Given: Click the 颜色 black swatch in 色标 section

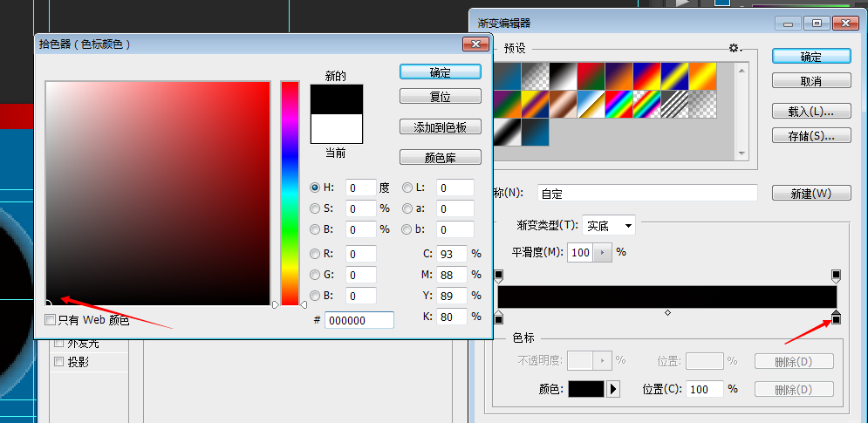Looking at the screenshot, I should click(x=586, y=389).
